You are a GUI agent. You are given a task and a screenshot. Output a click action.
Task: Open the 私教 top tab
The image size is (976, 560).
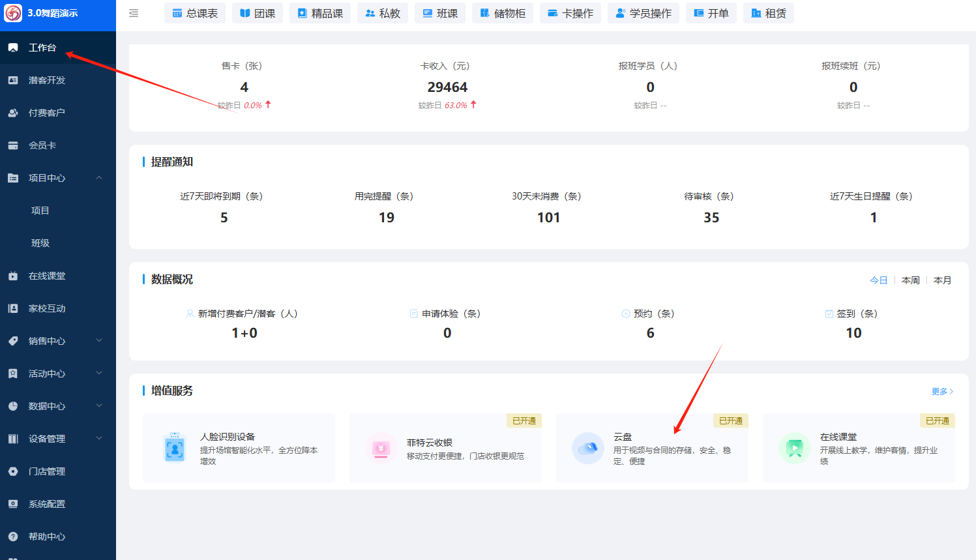coord(383,13)
